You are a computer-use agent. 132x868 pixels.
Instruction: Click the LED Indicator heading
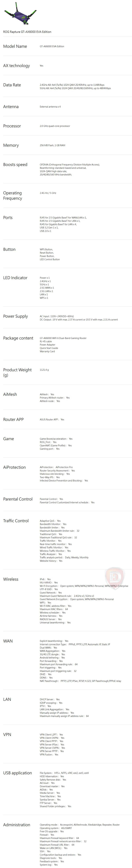point(15,278)
